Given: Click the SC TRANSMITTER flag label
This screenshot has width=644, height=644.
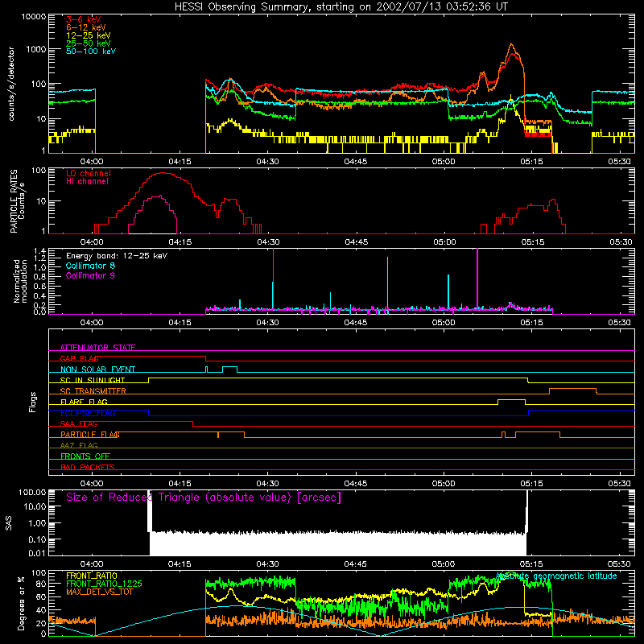Looking at the screenshot, I should [93, 391].
